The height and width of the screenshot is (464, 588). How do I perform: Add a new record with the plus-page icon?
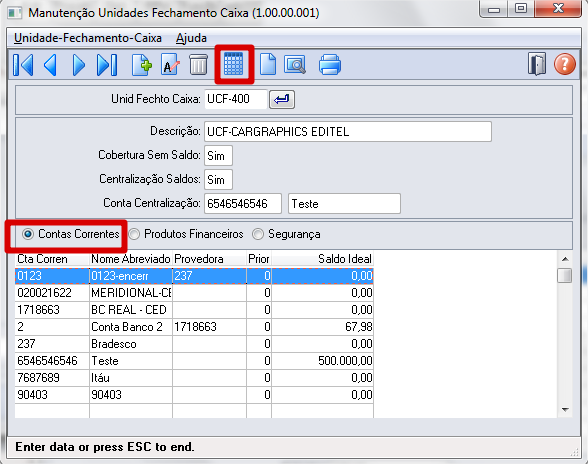(142, 65)
